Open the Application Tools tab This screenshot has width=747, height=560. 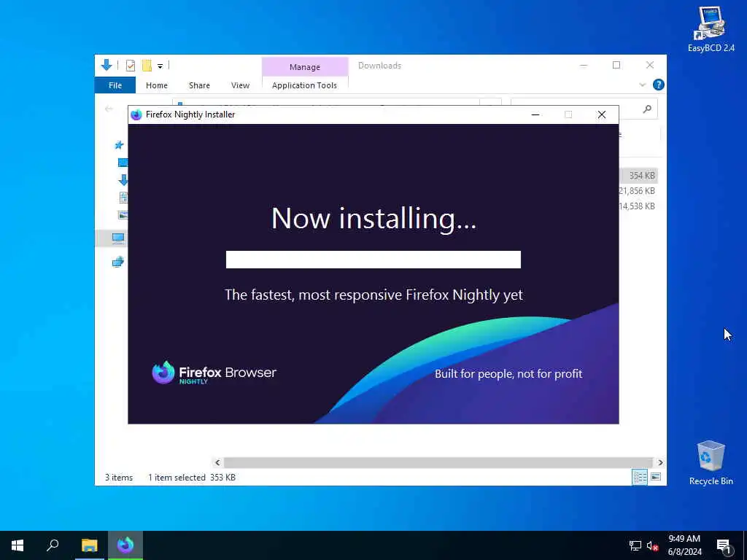[x=304, y=85]
